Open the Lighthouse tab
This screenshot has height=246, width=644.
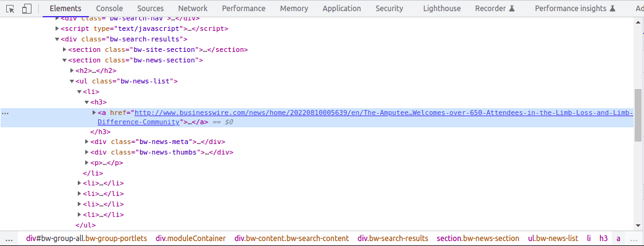[x=441, y=9]
